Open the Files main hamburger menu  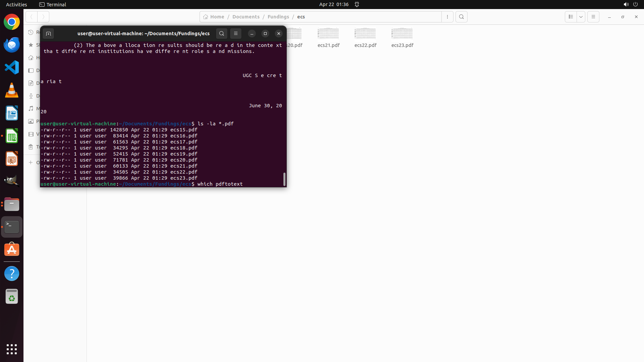[x=593, y=17]
